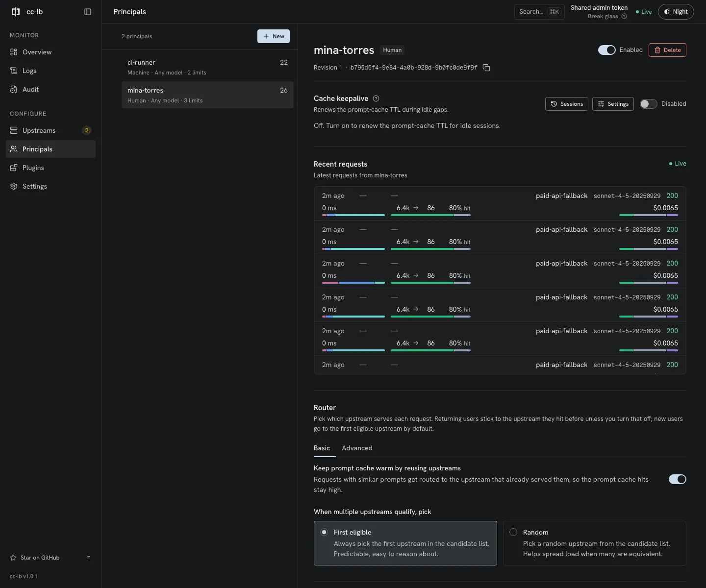Collapse the sidebar panel icon
Image resolution: width=706 pixels, height=588 pixels.
pos(88,12)
